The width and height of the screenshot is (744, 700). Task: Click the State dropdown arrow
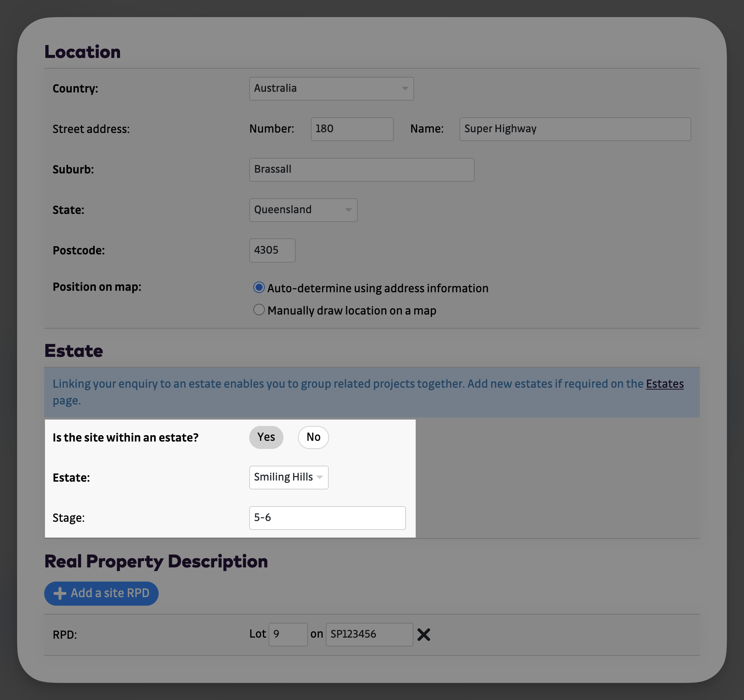[x=348, y=210]
